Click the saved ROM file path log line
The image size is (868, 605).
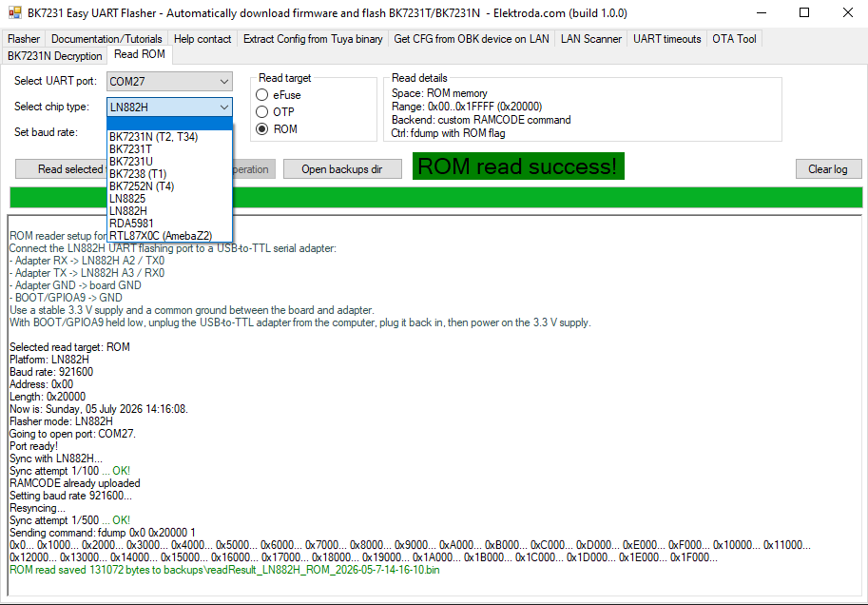(224, 570)
